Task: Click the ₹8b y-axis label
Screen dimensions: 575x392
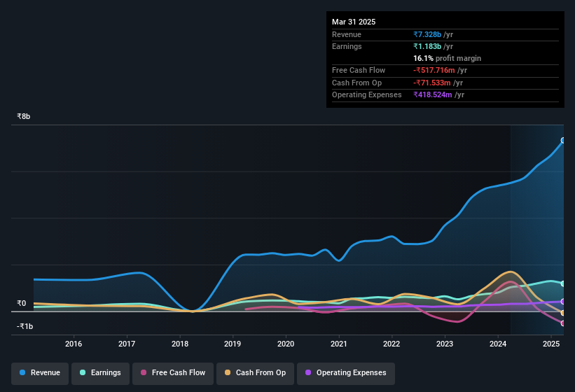Action: tap(24, 116)
